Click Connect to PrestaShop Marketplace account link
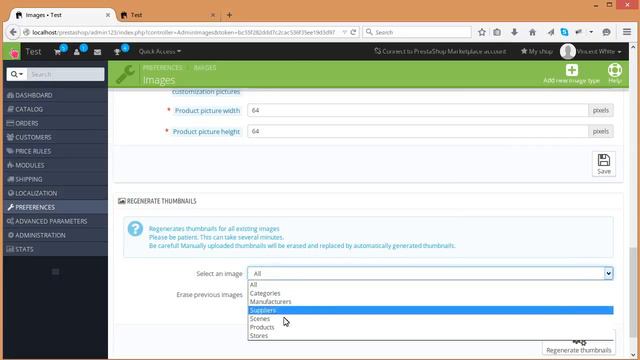This screenshot has height=360, width=640. point(440,52)
